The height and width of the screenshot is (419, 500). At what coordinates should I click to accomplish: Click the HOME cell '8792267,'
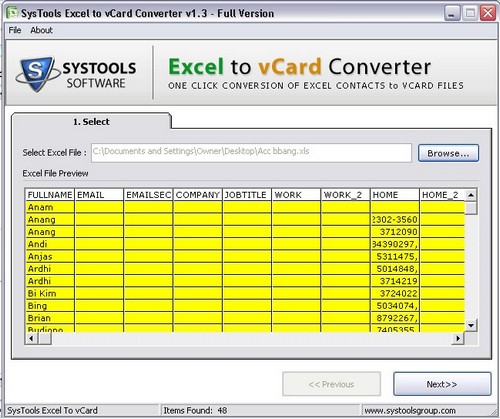click(395, 318)
